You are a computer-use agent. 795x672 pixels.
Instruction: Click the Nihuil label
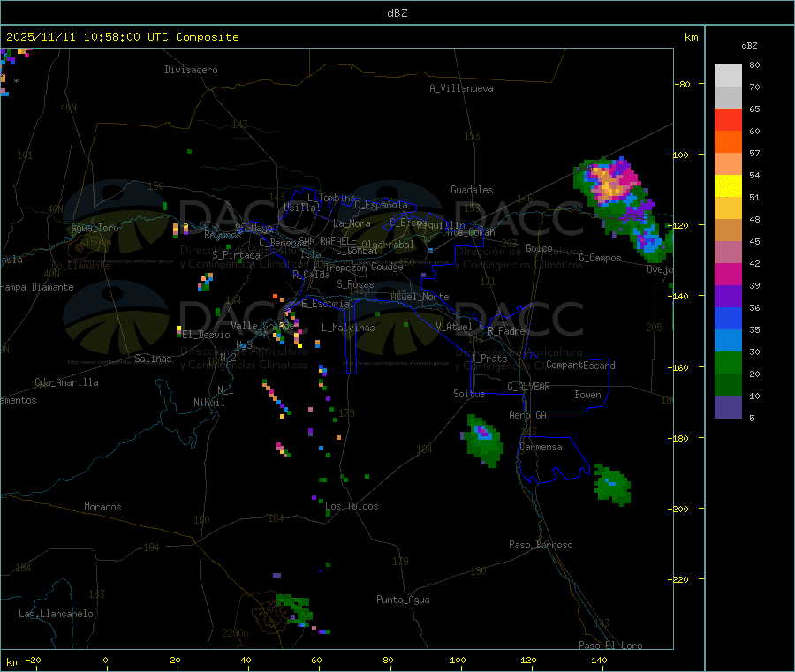click(209, 403)
